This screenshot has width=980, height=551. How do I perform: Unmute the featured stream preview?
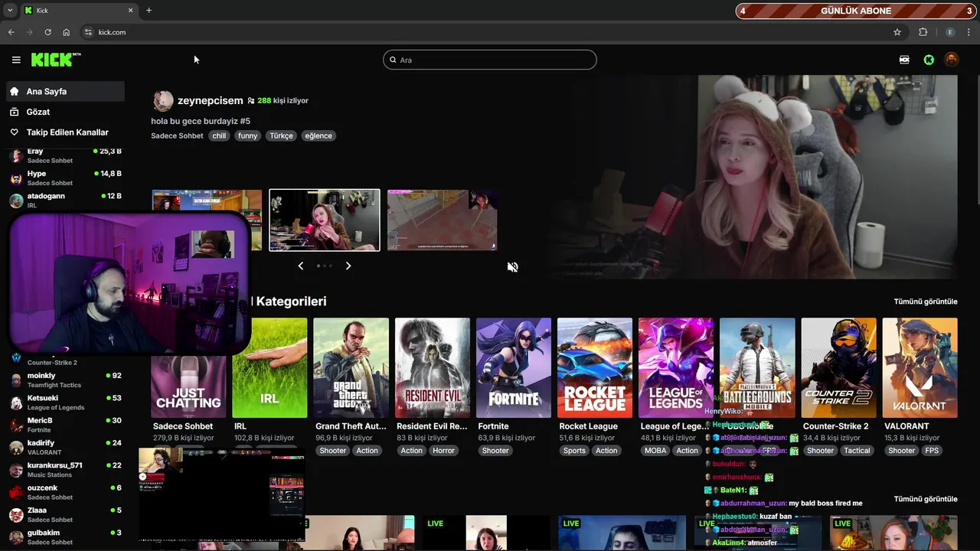[x=513, y=267]
